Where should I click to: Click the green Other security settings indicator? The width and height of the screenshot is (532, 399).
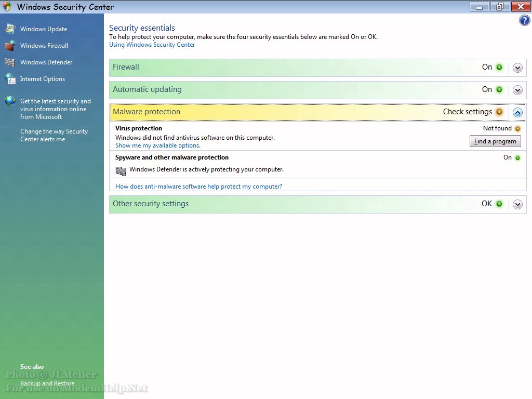(x=499, y=204)
